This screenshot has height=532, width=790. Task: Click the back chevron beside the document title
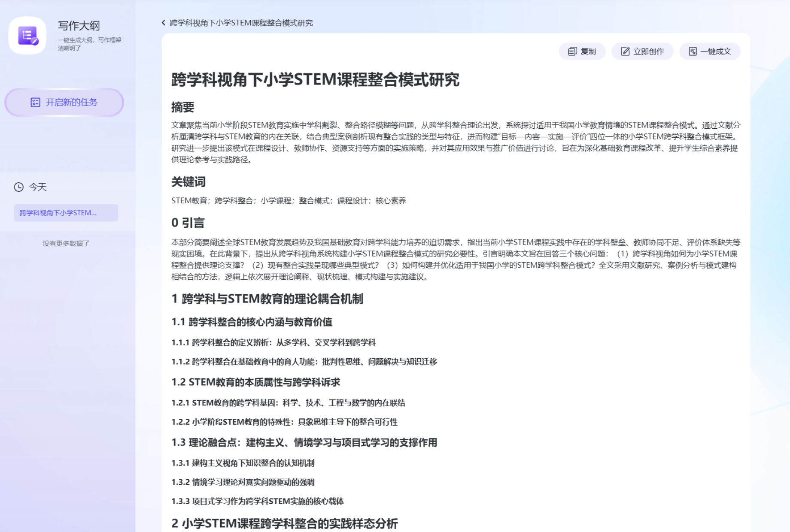(x=164, y=23)
